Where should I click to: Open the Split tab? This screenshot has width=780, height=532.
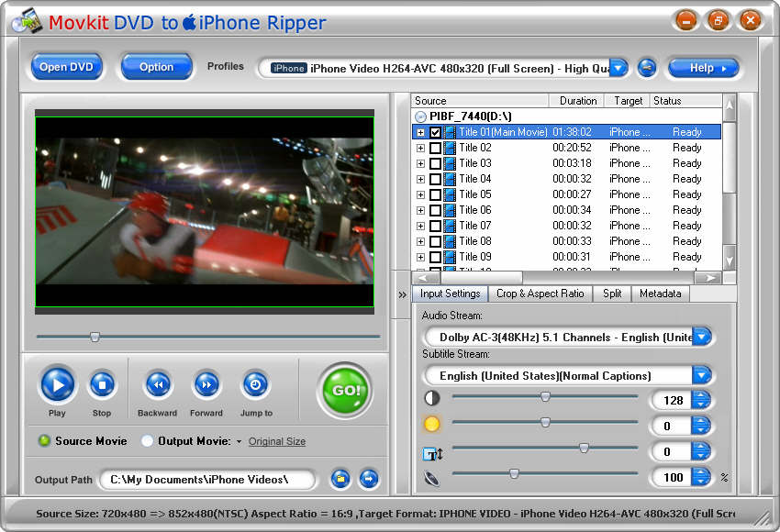pyautogui.click(x=612, y=294)
